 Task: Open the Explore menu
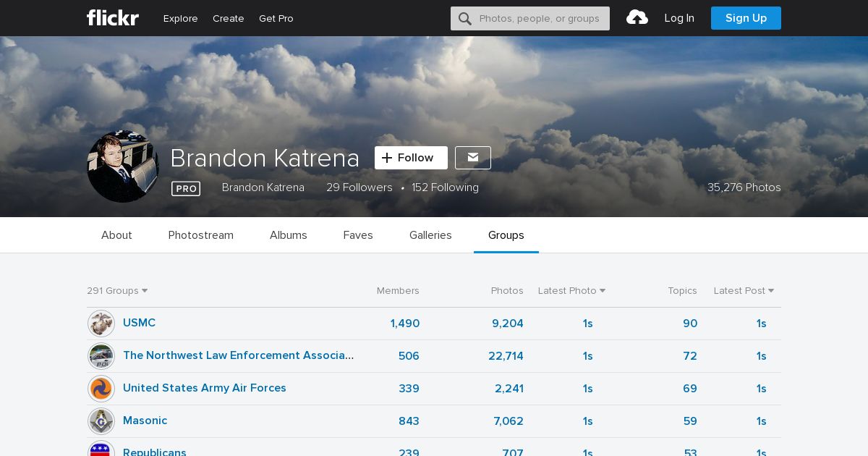(181, 19)
